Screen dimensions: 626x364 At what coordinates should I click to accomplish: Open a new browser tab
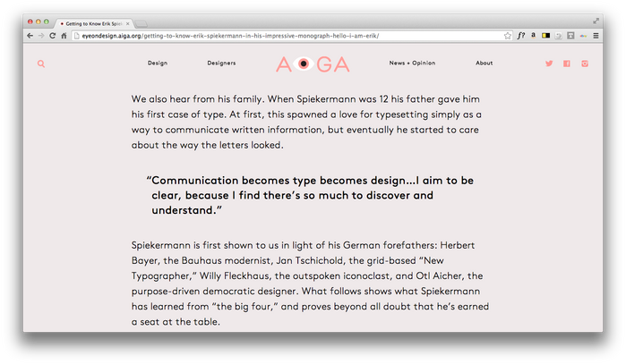click(141, 24)
